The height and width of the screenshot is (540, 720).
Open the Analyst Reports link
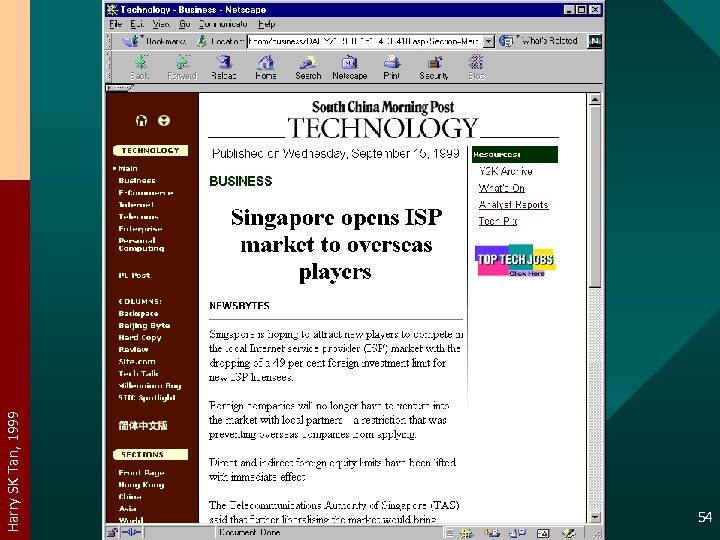click(513, 204)
